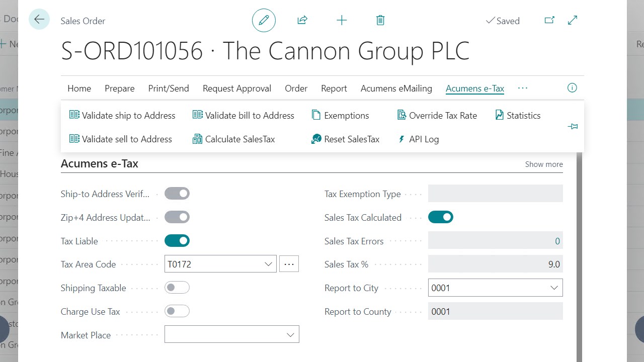Open the information factbox icon
The width and height of the screenshot is (644, 362).
[572, 88]
